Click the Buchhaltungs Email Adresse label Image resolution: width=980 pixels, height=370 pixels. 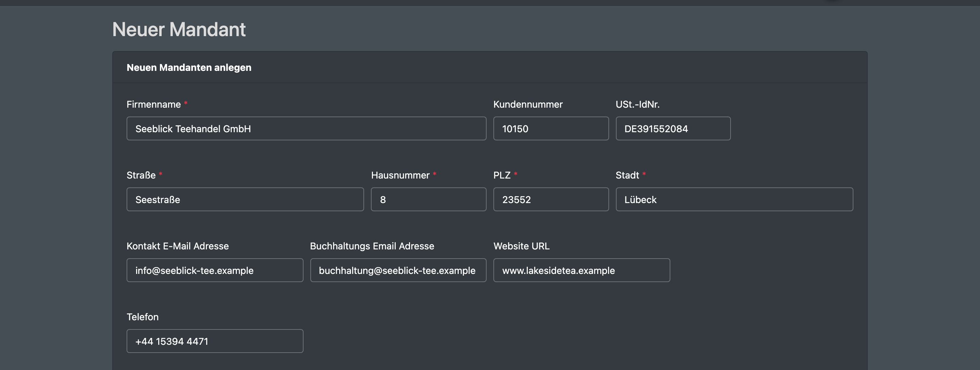[372, 246]
